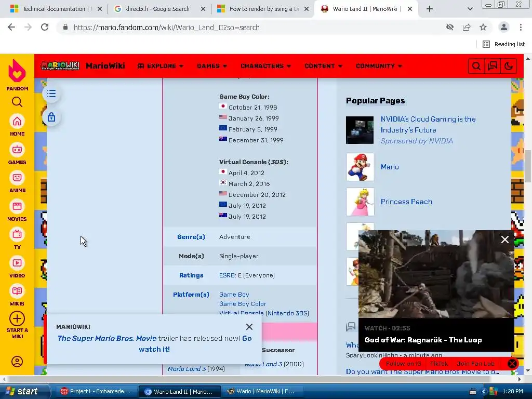Dismiss the MarioWiki movie trailer notification

click(249, 327)
